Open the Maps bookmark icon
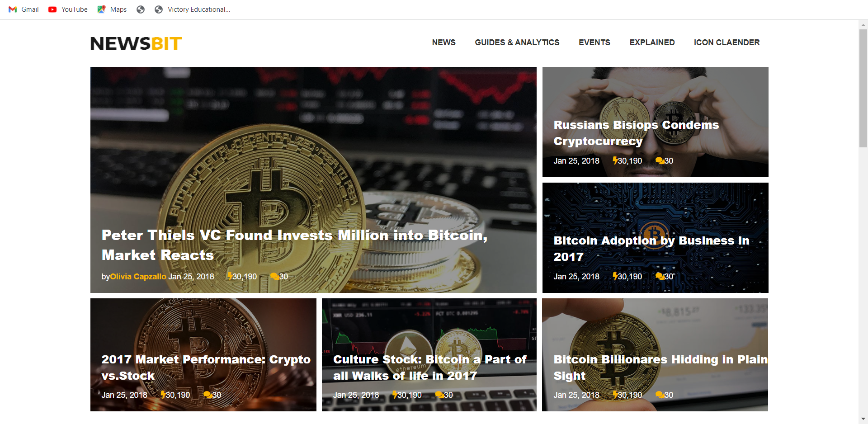Viewport: 868px width, 424px height. [x=101, y=9]
